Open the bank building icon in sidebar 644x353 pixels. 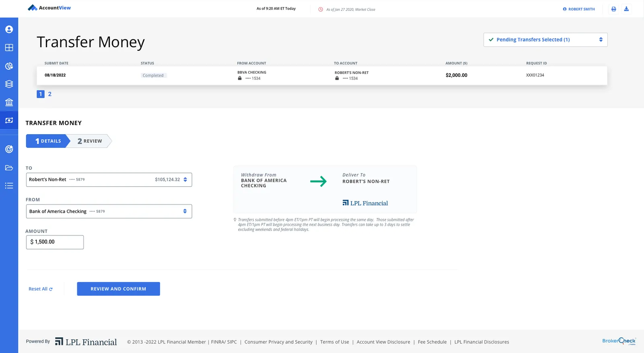click(x=9, y=102)
